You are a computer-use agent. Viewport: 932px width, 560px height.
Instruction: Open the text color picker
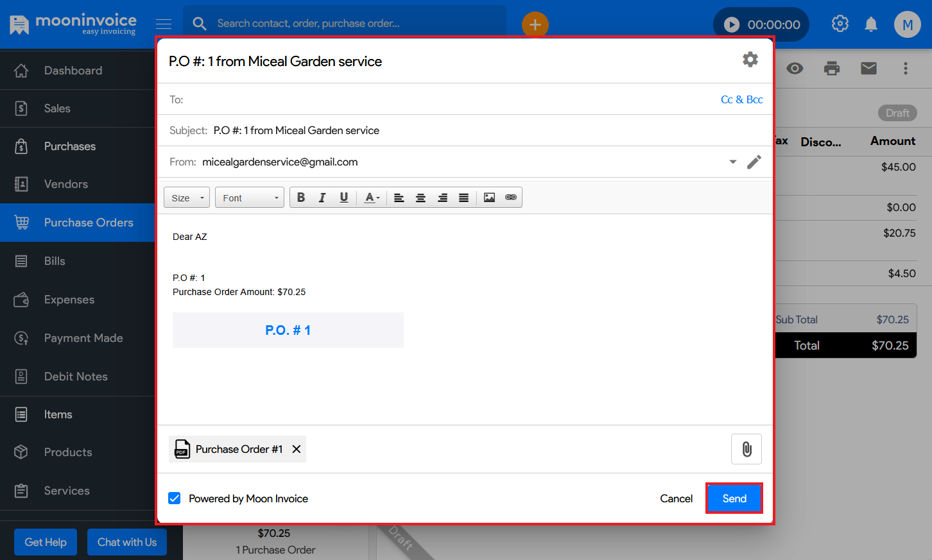click(x=372, y=198)
